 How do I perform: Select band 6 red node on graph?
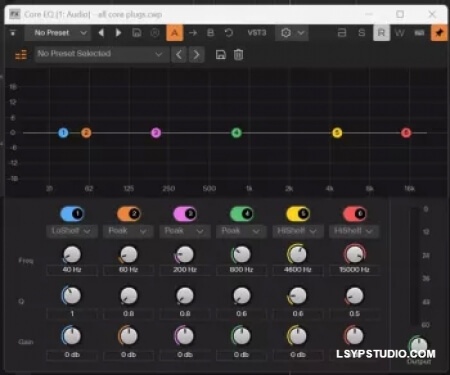click(406, 133)
